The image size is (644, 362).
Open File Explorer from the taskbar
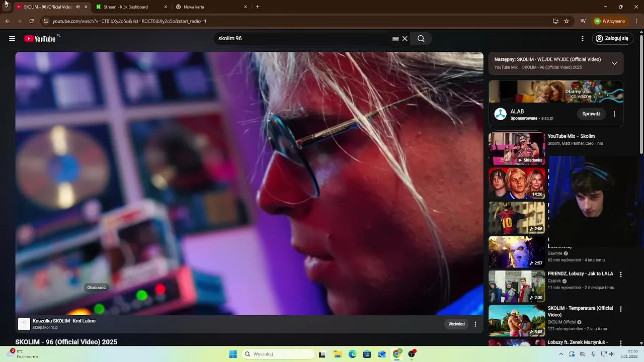tap(338, 354)
